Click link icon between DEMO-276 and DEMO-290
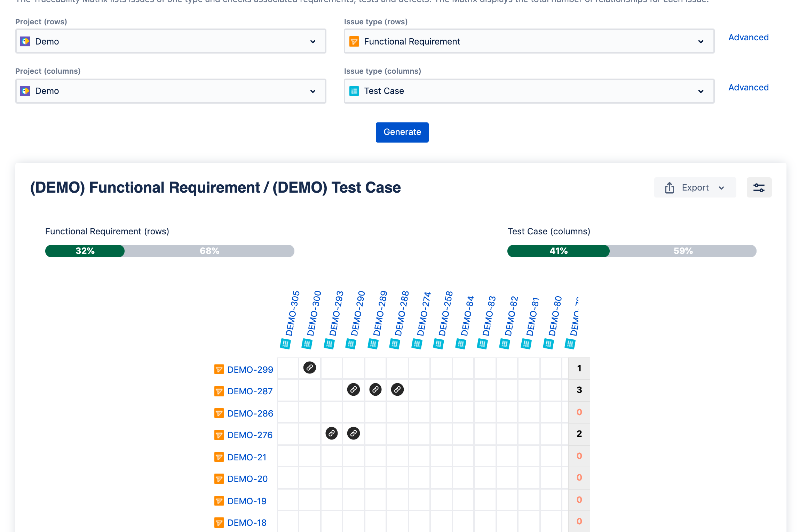This screenshot has width=799, height=532. click(x=354, y=433)
